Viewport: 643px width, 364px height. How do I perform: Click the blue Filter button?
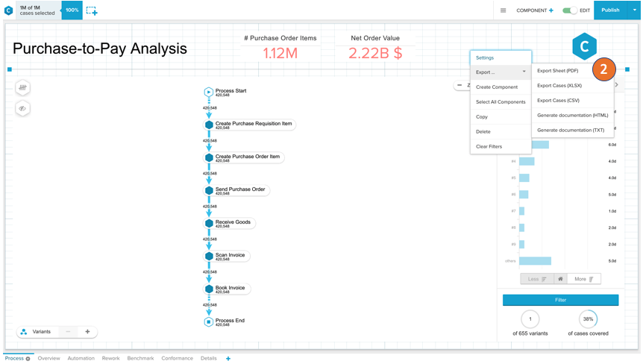(x=560, y=300)
